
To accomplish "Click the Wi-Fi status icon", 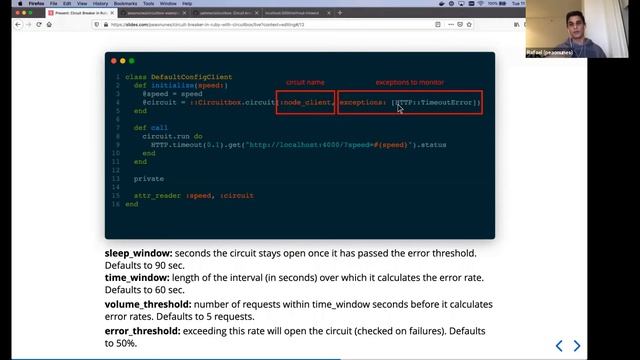I will coord(481,3).
